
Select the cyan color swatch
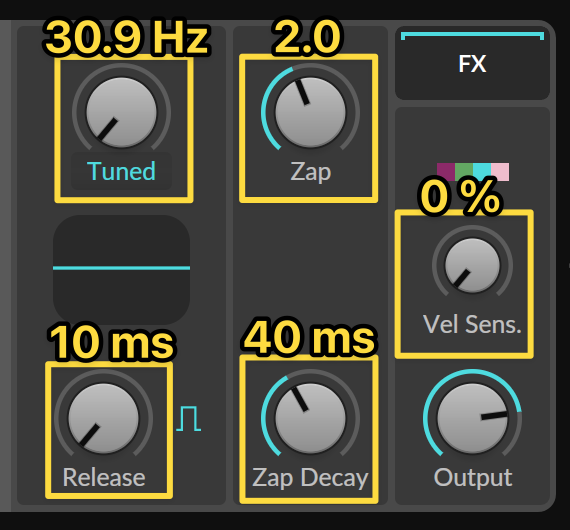pos(482,172)
